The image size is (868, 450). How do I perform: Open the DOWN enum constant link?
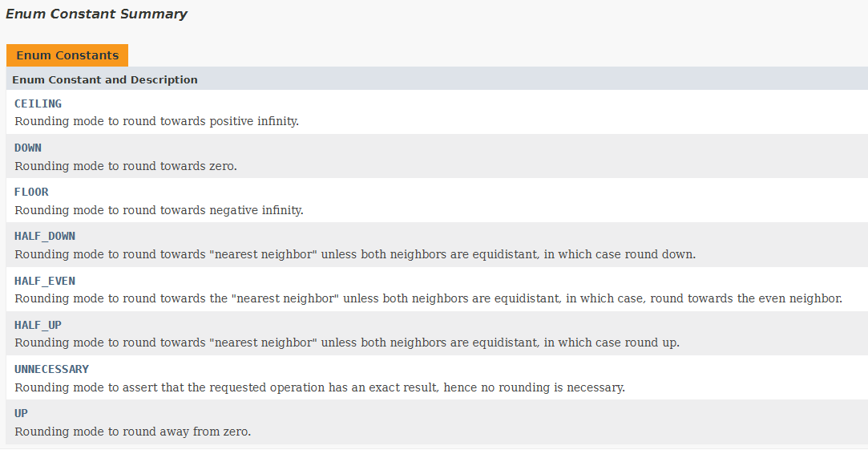pyautogui.click(x=28, y=148)
